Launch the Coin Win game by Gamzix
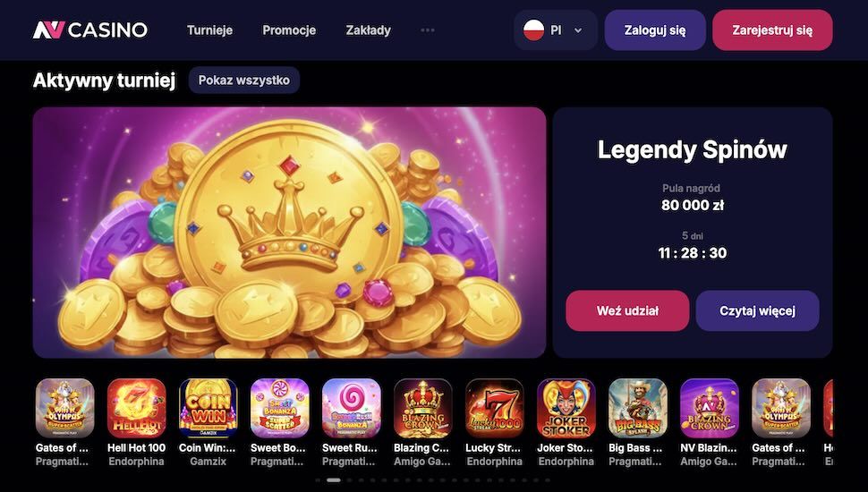Viewport: 868px width, 492px height. pos(208,409)
